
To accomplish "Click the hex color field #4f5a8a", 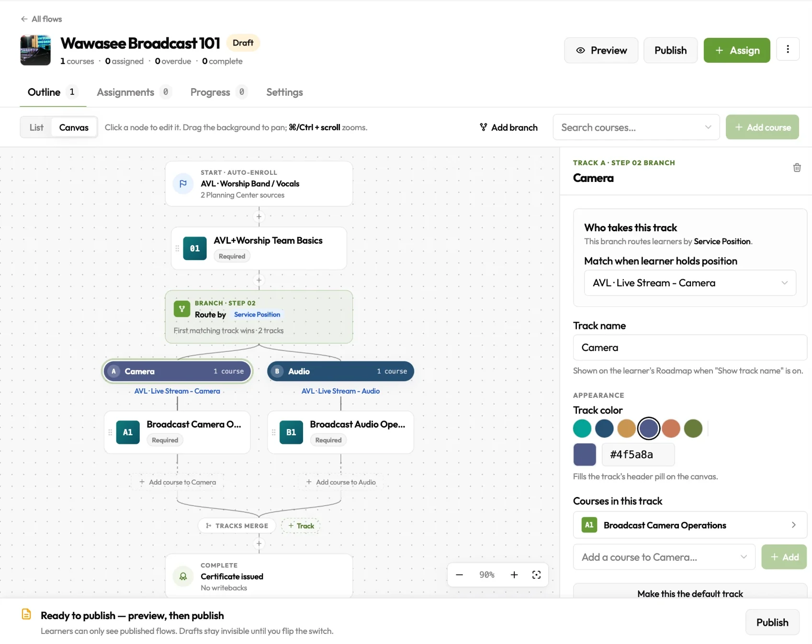I will (x=638, y=454).
